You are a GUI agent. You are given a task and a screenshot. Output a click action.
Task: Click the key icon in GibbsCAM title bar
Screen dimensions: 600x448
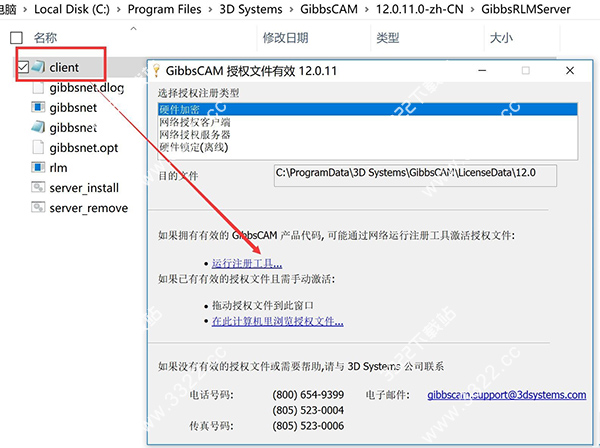pos(156,71)
